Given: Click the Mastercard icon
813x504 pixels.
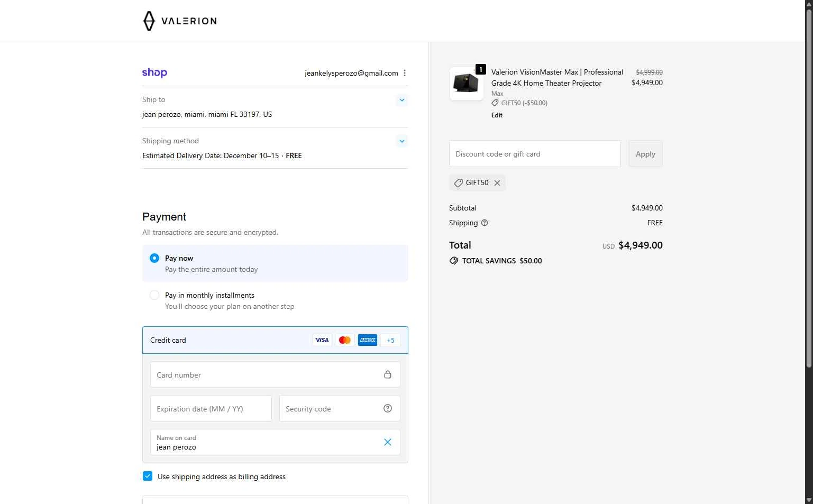Looking at the screenshot, I should click(345, 340).
